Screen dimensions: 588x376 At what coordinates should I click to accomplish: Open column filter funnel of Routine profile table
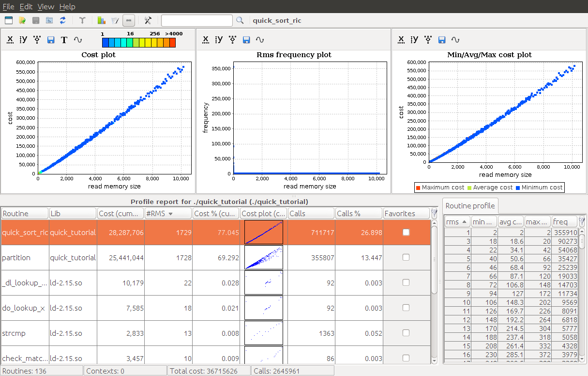click(x=582, y=221)
